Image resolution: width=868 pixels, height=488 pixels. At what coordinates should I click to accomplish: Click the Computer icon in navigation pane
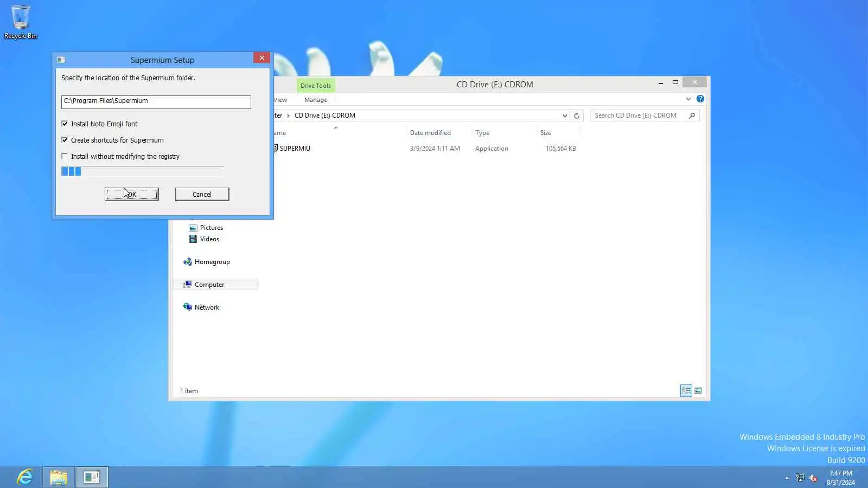188,285
